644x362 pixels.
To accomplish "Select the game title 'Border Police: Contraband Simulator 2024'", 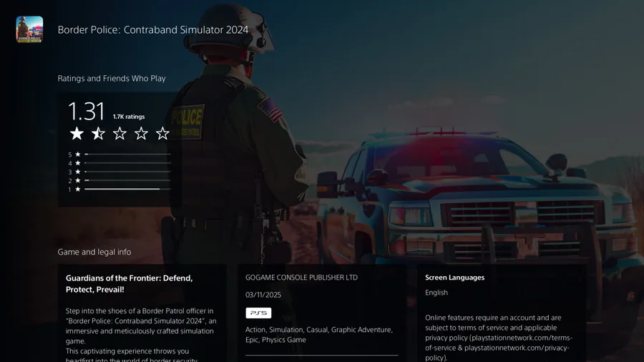I will pos(153,29).
